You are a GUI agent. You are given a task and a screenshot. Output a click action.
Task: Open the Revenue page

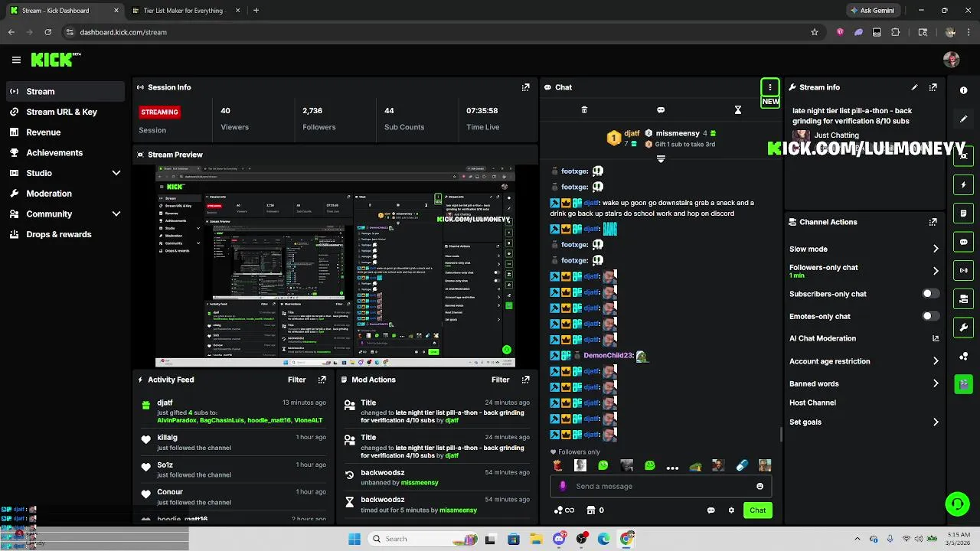tap(65, 132)
